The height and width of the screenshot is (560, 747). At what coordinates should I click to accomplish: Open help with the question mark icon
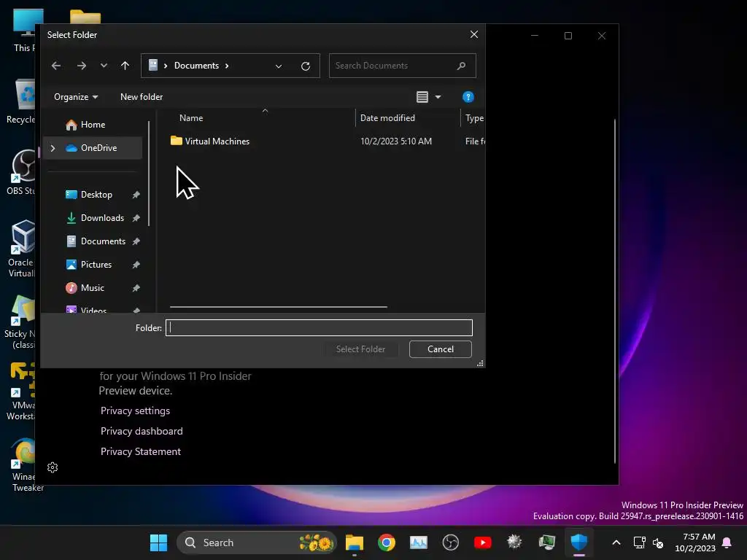(468, 97)
